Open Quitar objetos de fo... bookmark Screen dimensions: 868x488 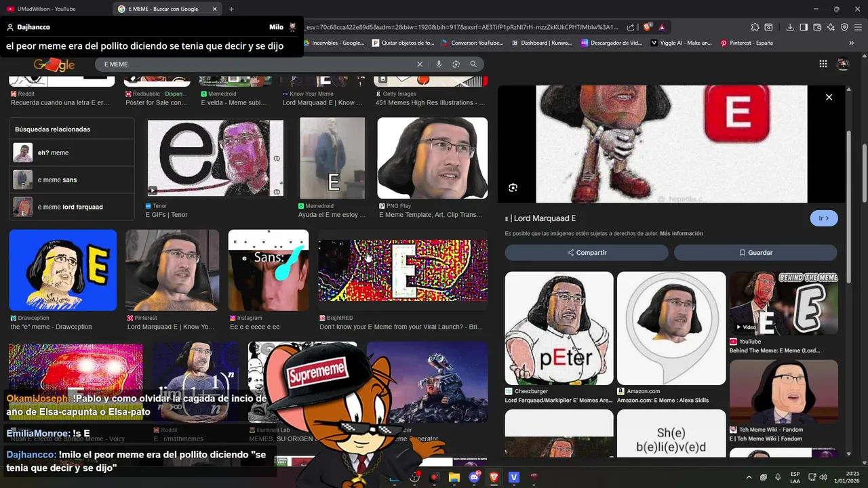click(x=403, y=43)
